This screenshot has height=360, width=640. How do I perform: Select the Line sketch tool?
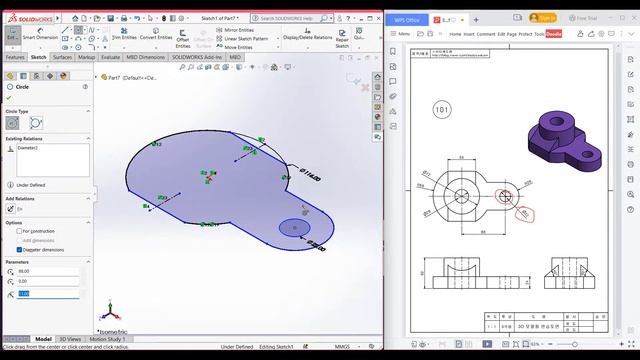(64, 30)
